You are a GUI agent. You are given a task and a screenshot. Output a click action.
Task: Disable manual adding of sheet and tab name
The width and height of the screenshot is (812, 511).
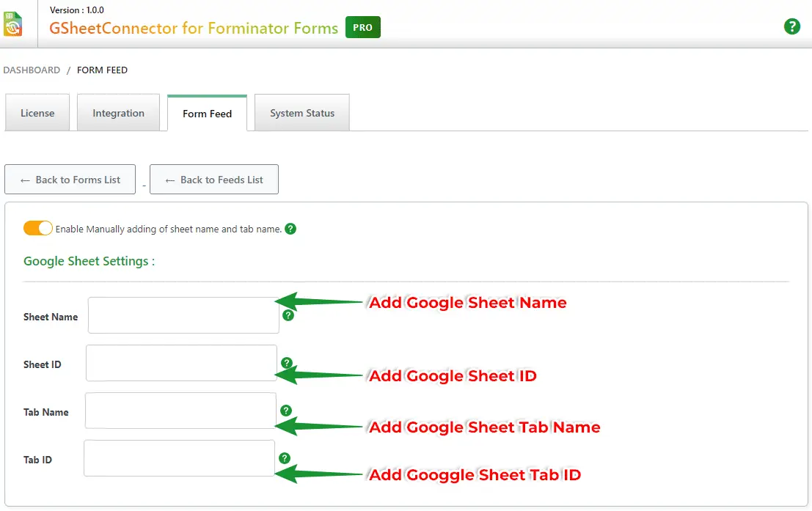[38, 228]
